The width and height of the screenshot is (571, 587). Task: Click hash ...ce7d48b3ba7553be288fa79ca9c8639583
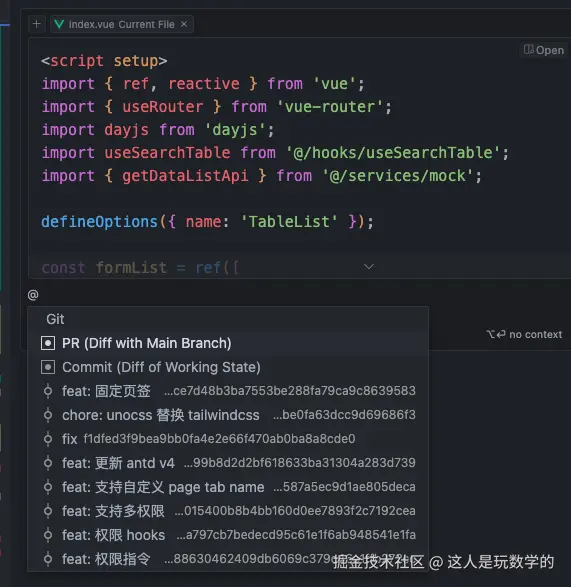[290, 391]
